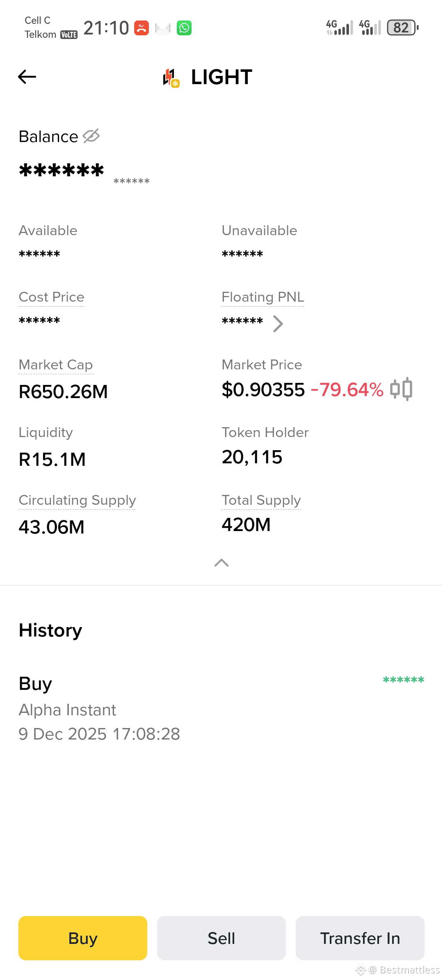Image resolution: width=443 pixels, height=980 pixels.
Task: Tap the Circulating Supply label
Action: 77,500
